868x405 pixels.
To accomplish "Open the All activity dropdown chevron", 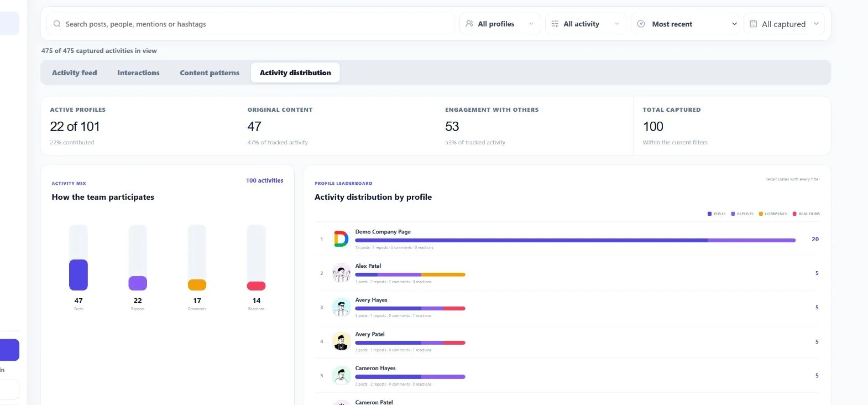I will coord(617,24).
